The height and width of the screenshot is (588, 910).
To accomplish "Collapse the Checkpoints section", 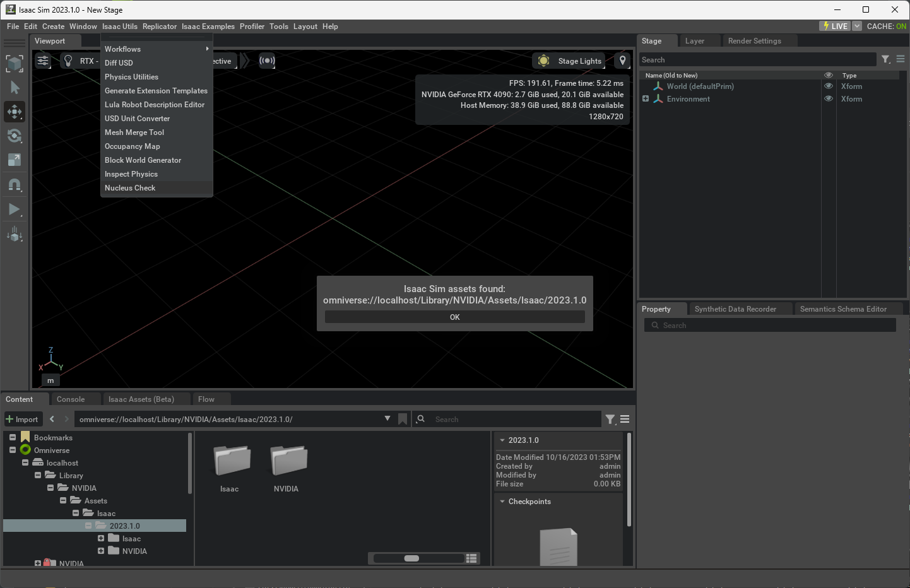I will click(x=502, y=502).
